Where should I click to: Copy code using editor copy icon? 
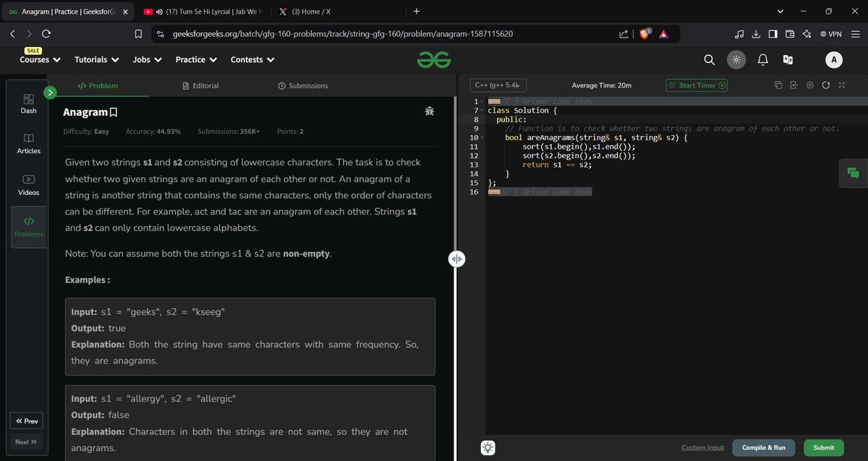point(778,85)
